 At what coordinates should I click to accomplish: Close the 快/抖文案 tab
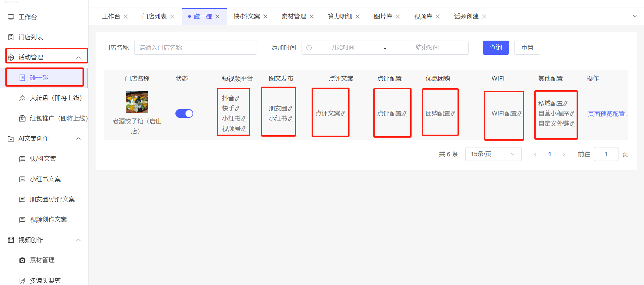point(265,16)
